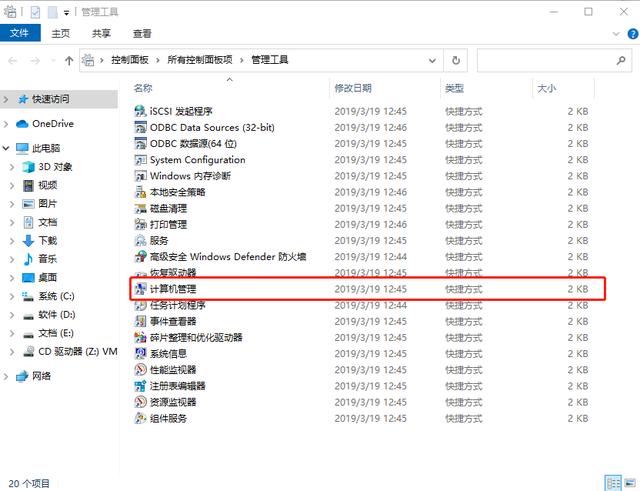Screen dimensions: 640x491
Task: Select CD 驱动器 (Z:) VM drive
Action: pyautogui.click(x=78, y=351)
